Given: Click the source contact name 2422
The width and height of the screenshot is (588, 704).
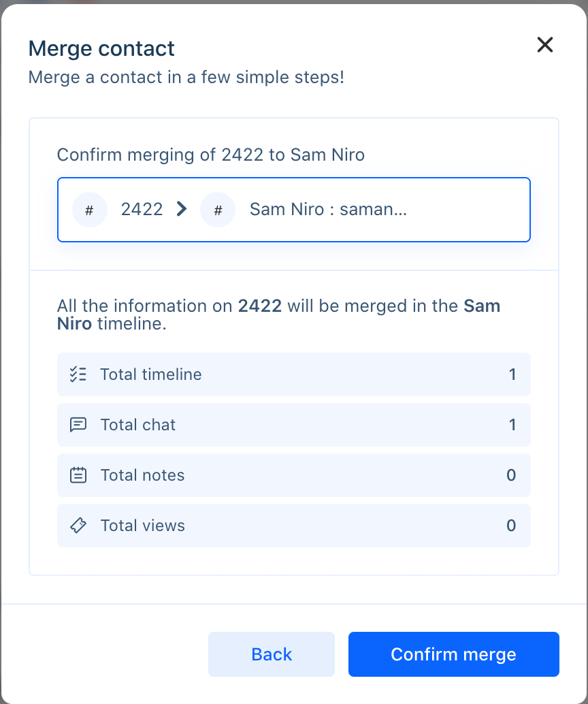Looking at the screenshot, I should (x=142, y=209).
